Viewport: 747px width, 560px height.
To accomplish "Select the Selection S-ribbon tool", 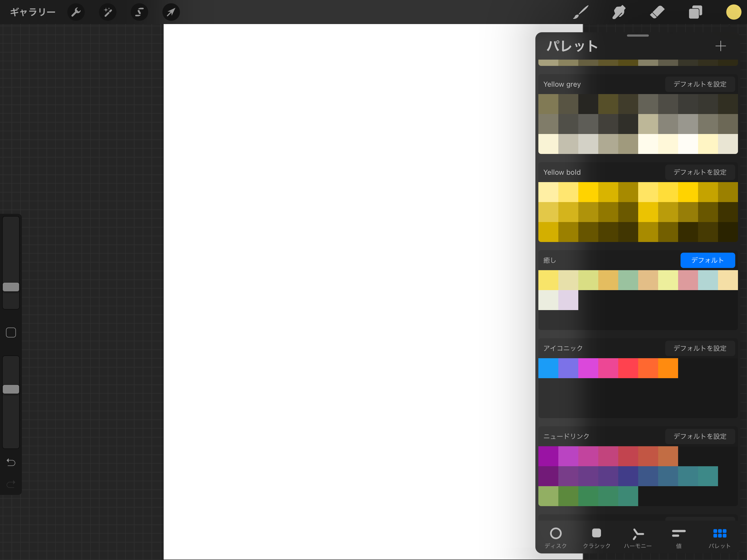I will tap(139, 13).
